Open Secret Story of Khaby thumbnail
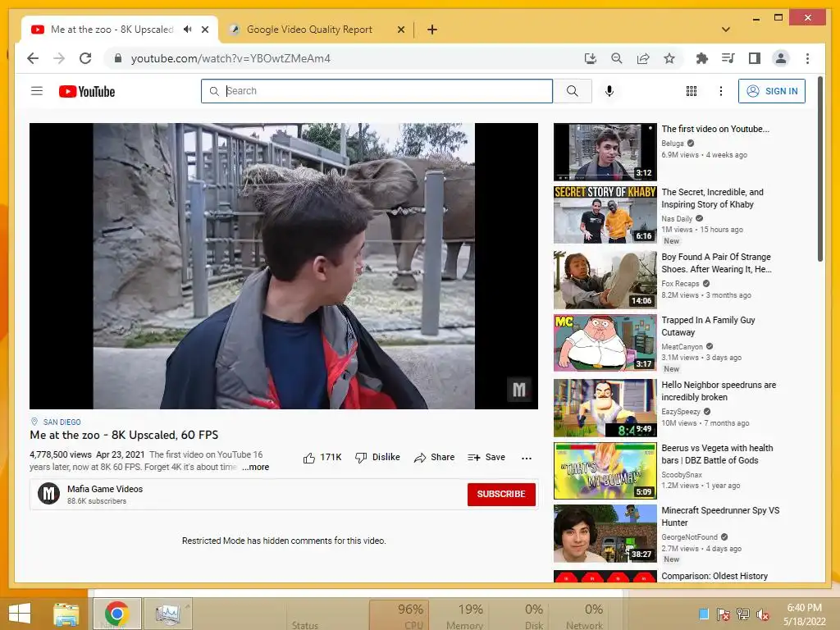Screen dimensions: 840x630 (x=605, y=215)
